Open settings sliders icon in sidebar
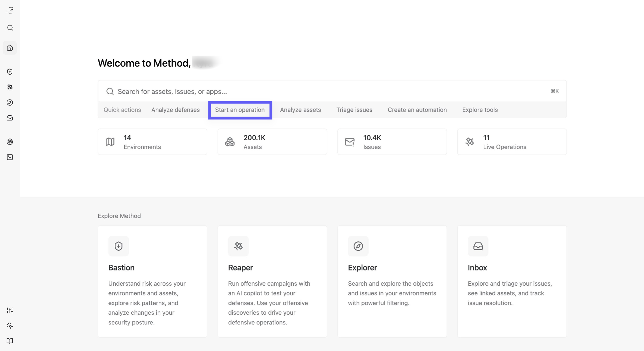644x351 pixels. [x=10, y=310]
